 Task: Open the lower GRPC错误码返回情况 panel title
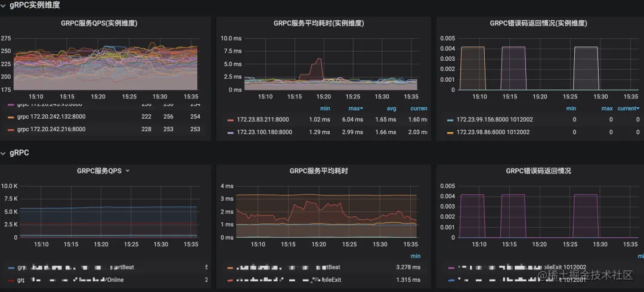[x=538, y=171]
